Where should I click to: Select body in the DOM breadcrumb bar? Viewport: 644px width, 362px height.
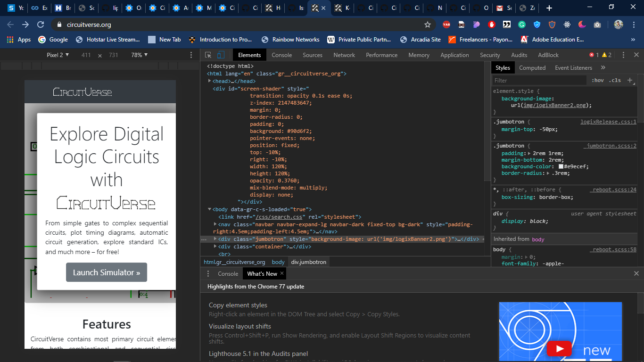278,262
